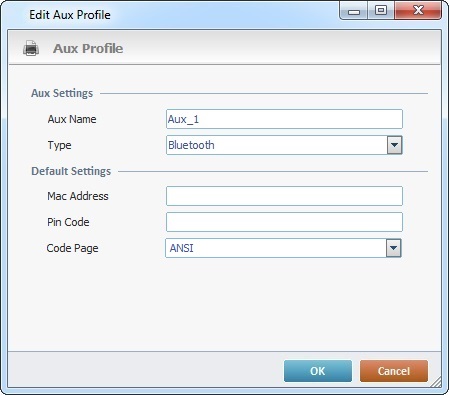Click the Edit Aux Profile window title
This screenshot has width=449, height=395.
70,15
